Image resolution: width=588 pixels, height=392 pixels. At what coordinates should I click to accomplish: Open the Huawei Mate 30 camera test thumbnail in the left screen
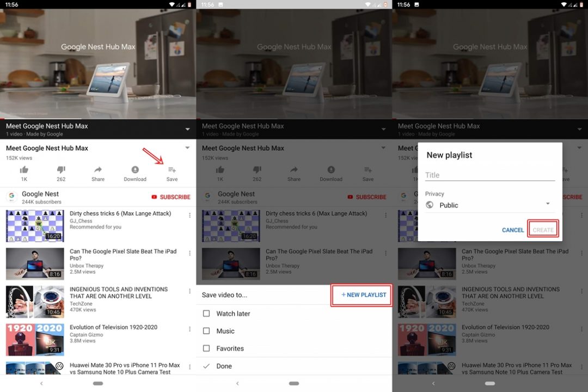(x=35, y=368)
